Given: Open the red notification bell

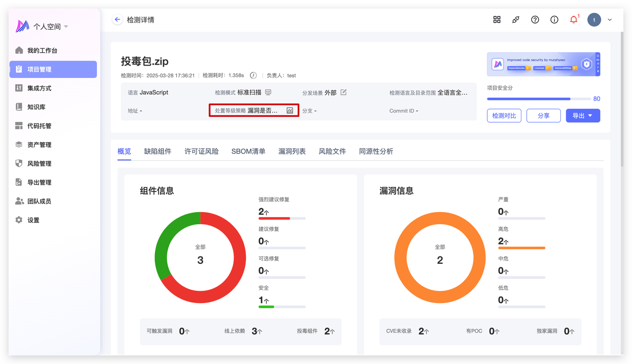Looking at the screenshot, I should (x=573, y=20).
